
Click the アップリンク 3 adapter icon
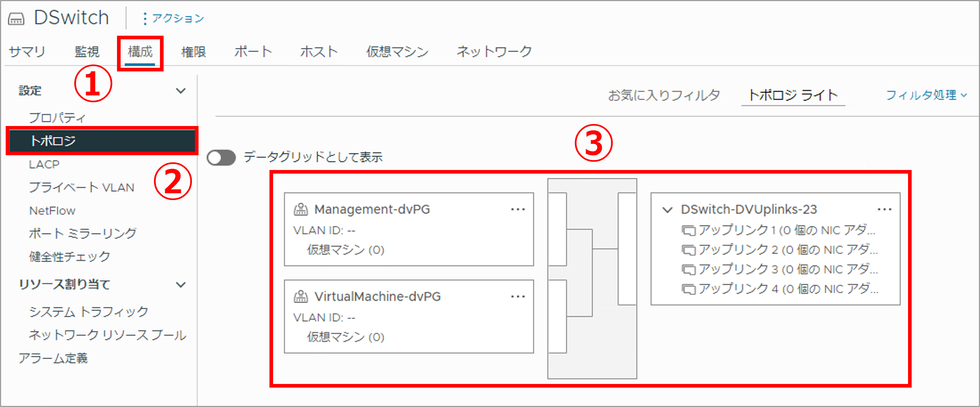point(689,270)
